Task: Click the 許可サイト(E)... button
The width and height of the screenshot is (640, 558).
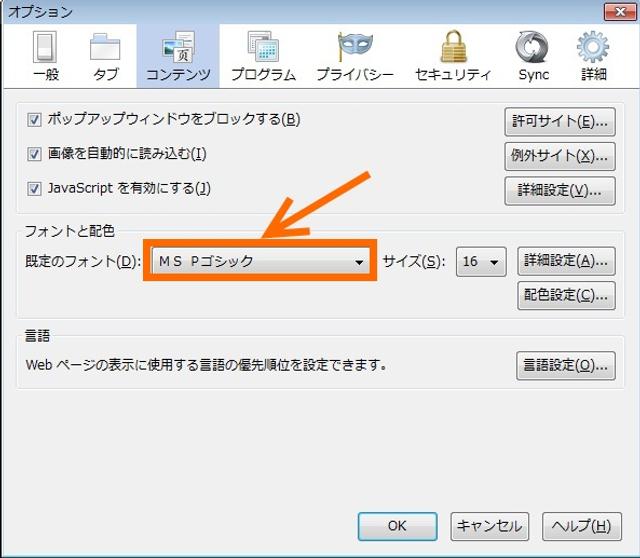Action: coord(560,122)
